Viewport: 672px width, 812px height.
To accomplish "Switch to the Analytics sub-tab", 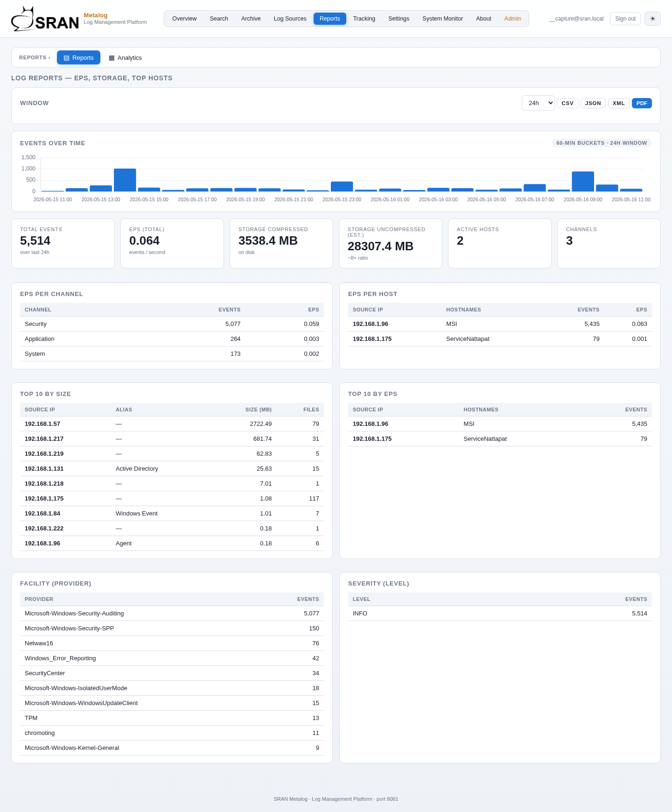I will coord(125,57).
